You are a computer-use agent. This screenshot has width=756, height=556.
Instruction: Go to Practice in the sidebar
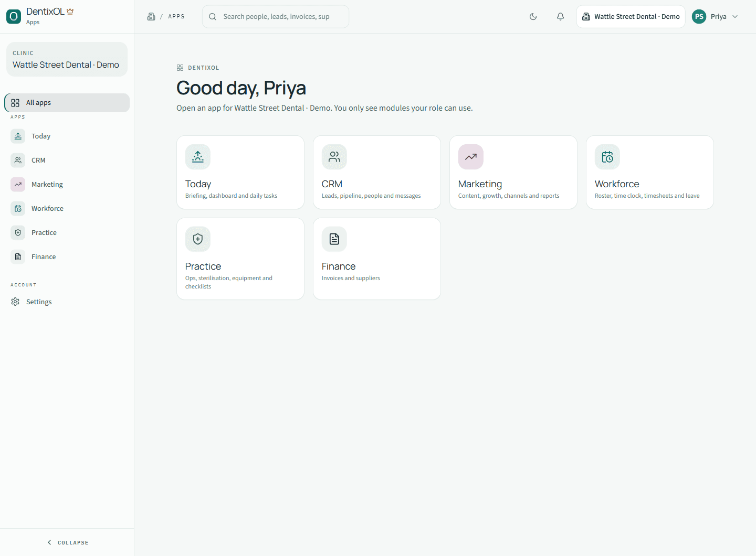pos(67,233)
